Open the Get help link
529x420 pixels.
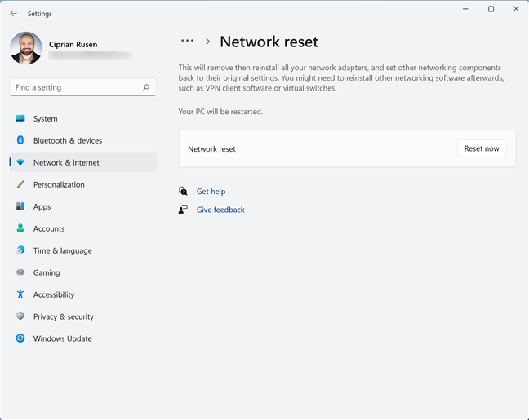(211, 192)
